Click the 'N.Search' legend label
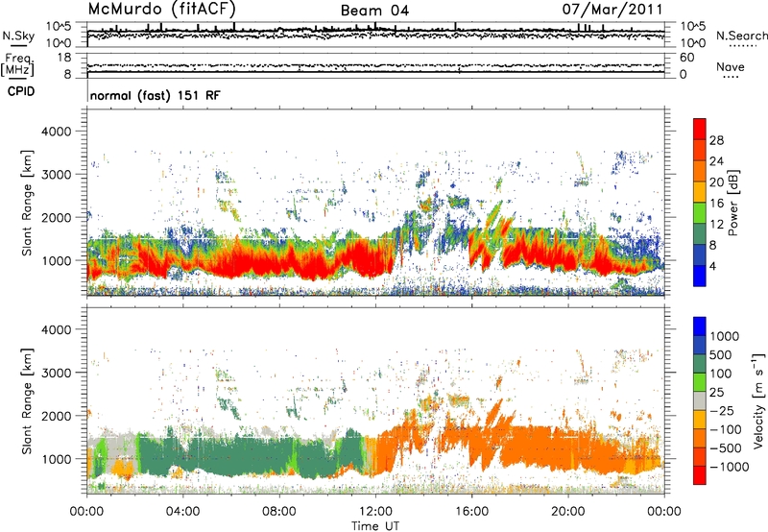This screenshot has width=768, height=532. coord(742,36)
